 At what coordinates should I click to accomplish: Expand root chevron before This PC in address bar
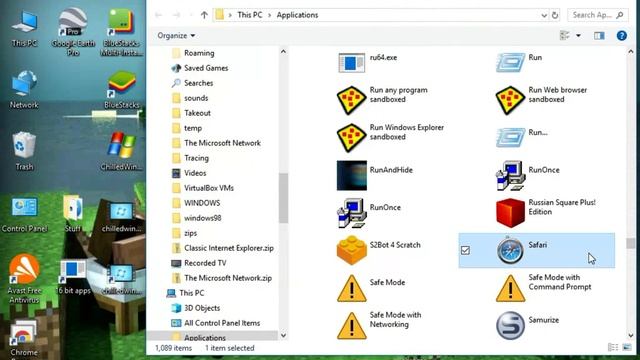pyautogui.click(x=230, y=15)
